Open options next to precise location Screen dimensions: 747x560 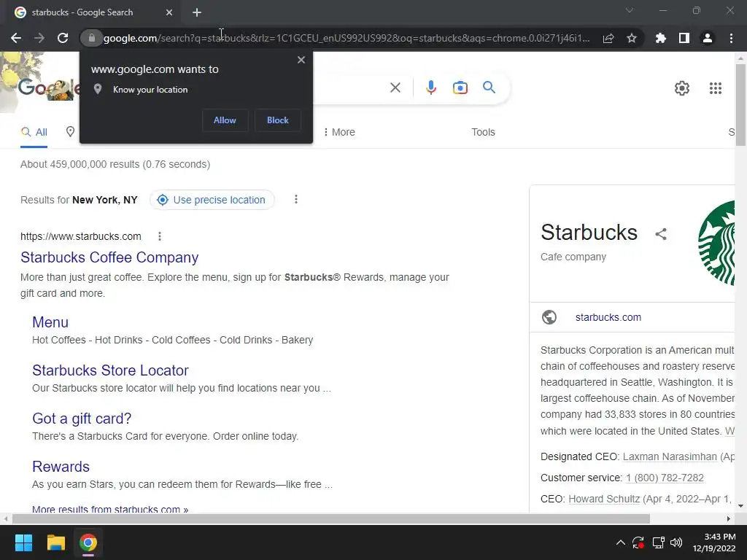[296, 200]
